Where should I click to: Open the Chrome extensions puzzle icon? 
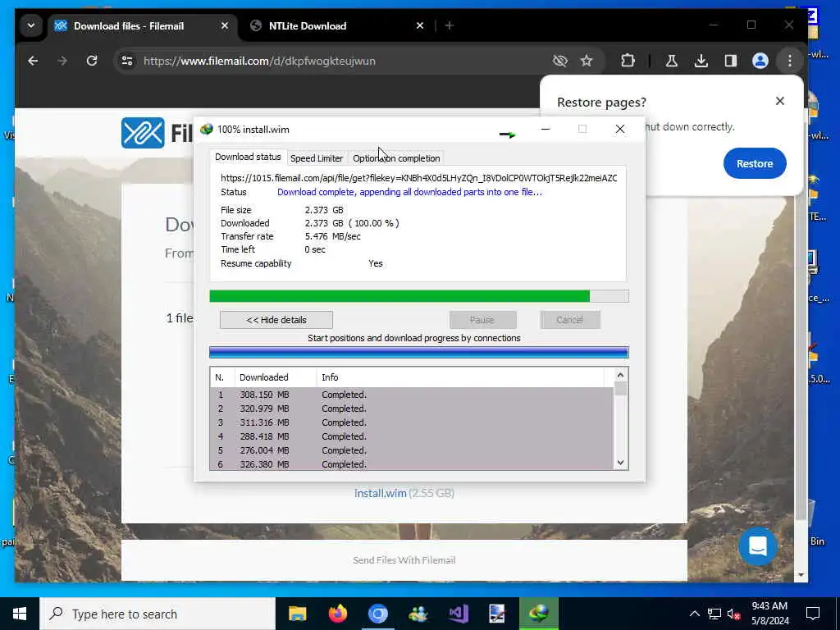628,61
